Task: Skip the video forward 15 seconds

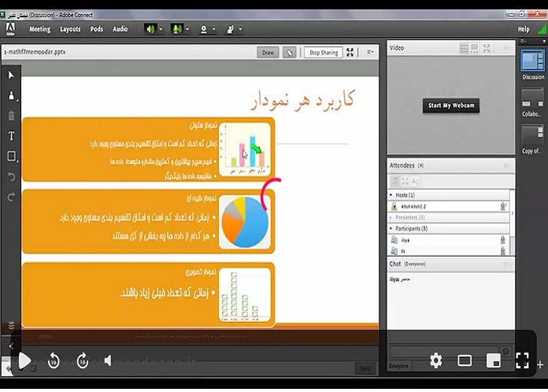Action: [83, 361]
